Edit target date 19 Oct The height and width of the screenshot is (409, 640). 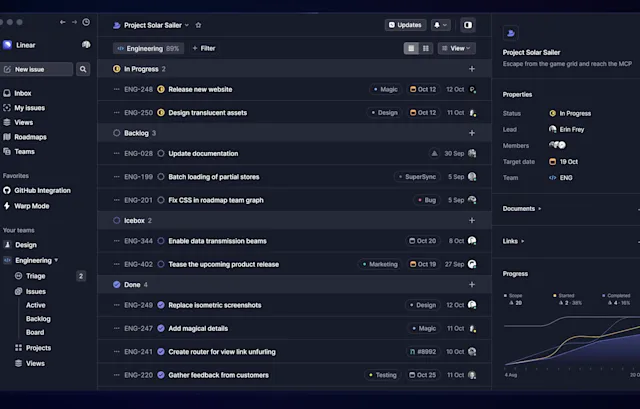click(x=563, y=162)
